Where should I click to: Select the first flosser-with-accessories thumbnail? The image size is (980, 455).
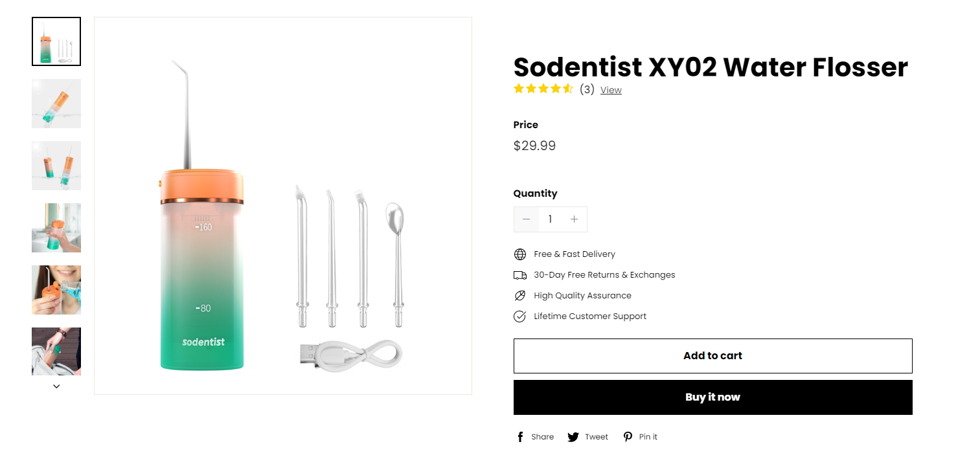click(x=56, y=41)
